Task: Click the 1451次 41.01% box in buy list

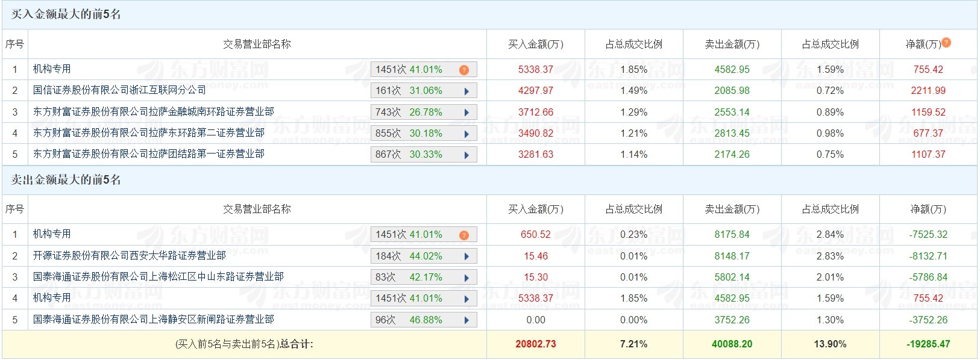Action: [424, 70]
